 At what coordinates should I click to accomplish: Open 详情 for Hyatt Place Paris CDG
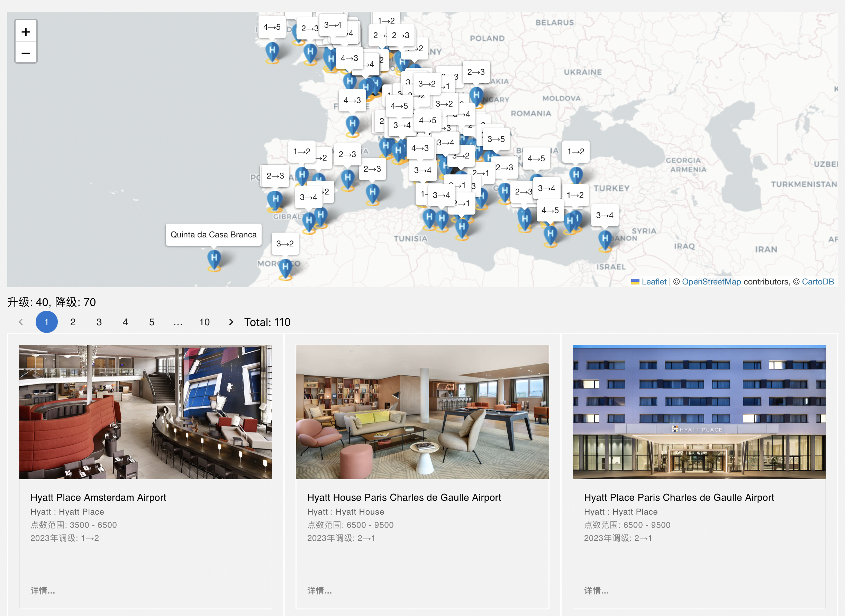(x=596, y=590)
